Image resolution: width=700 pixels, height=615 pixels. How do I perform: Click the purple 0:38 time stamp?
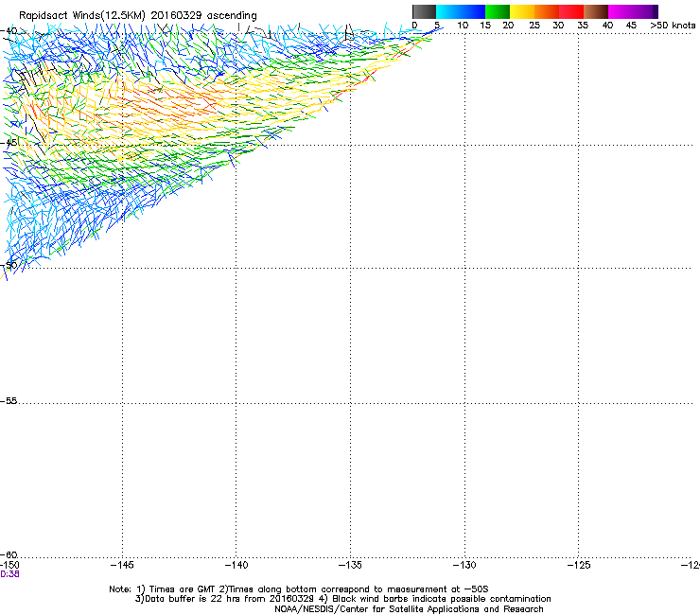9,574
